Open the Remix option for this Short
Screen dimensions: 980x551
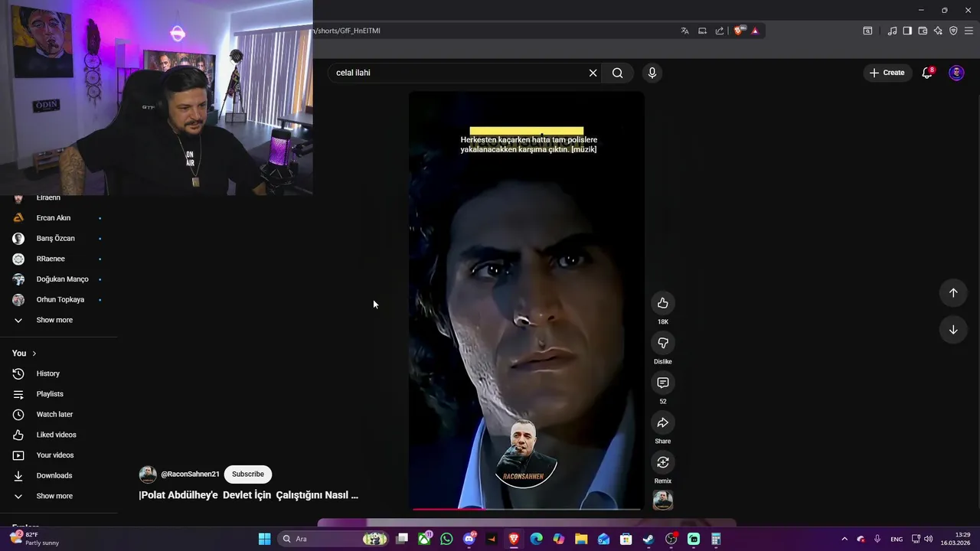(663, 462)
